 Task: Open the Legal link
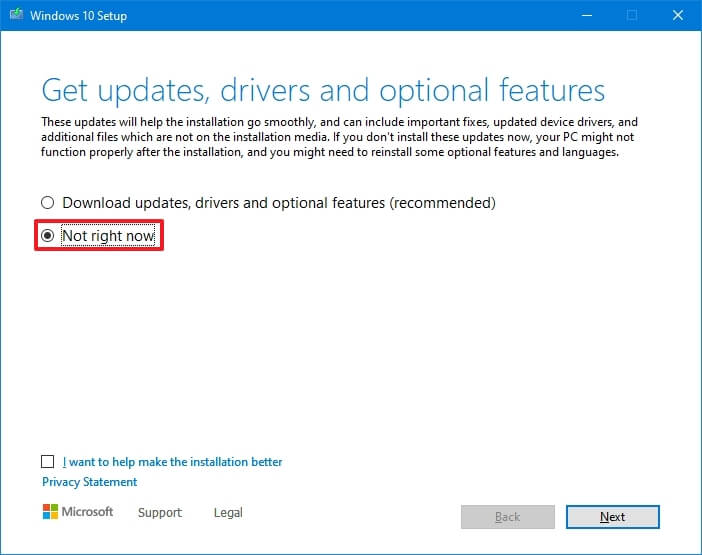tap(228, 512)
